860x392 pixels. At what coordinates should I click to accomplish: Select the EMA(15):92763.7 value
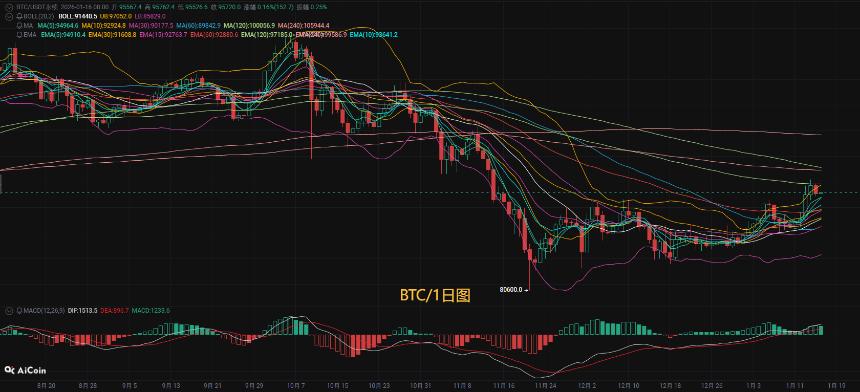pos(163,35)
